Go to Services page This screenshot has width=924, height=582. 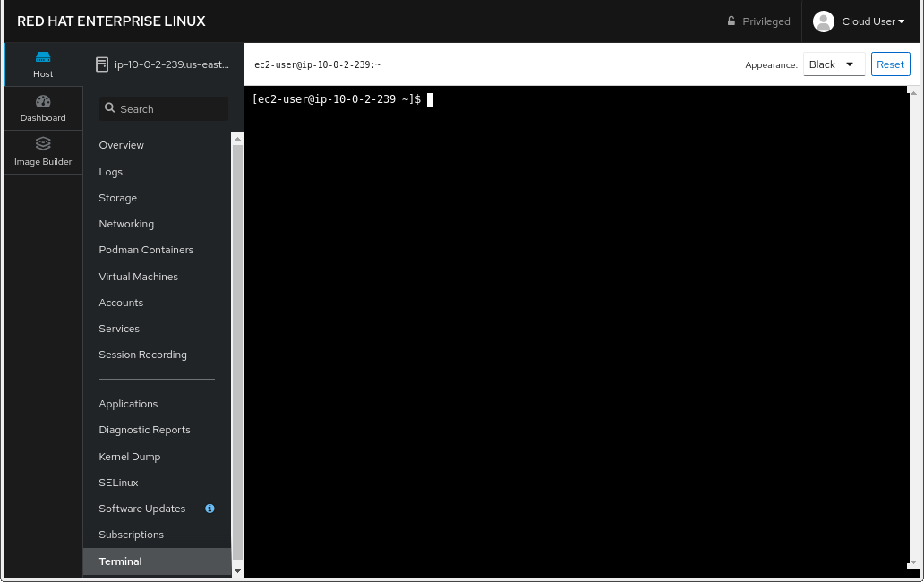pyautogui.click(x=119, y=329)
